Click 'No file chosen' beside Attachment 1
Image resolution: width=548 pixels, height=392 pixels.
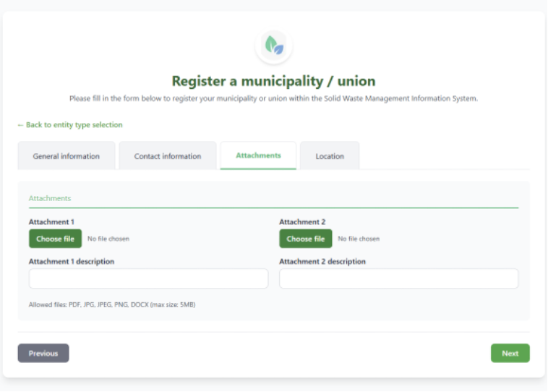click(x=108, y=239)
